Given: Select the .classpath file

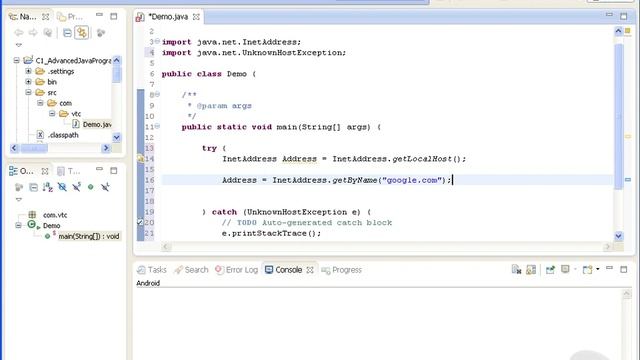Looking at the screenshot, I should [x=63, y=135].
